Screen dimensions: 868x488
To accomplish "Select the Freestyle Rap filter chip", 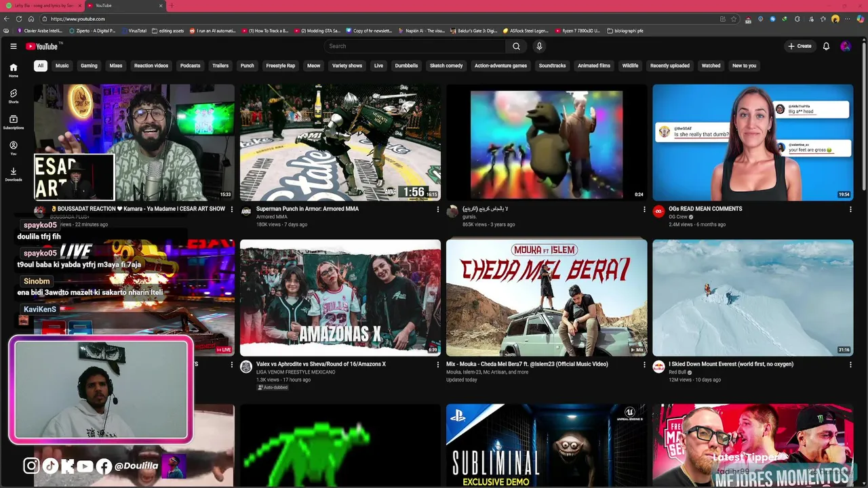I will (281, 66).
